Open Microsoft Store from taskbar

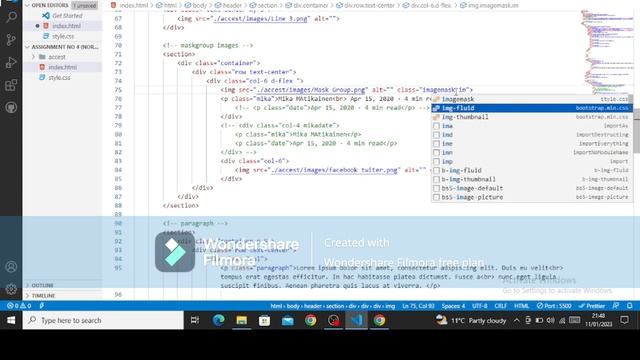[264, 320]
